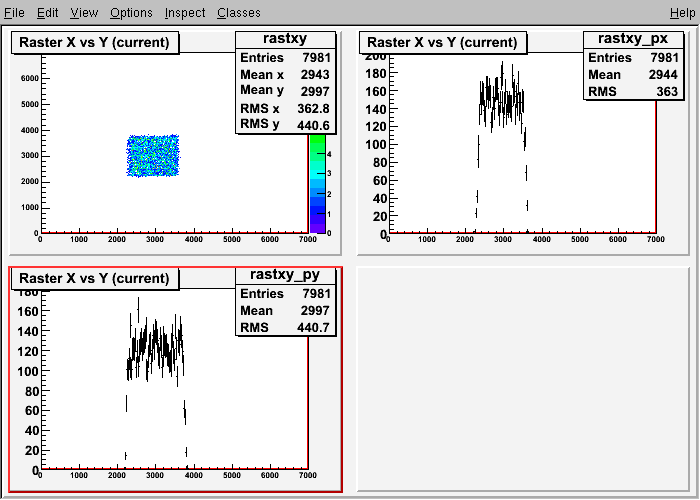The width and height of the screenshot is (700, 500).
Task: Click the 180 label on rastxy_px Y axis
Action: (x=375, y=73)
